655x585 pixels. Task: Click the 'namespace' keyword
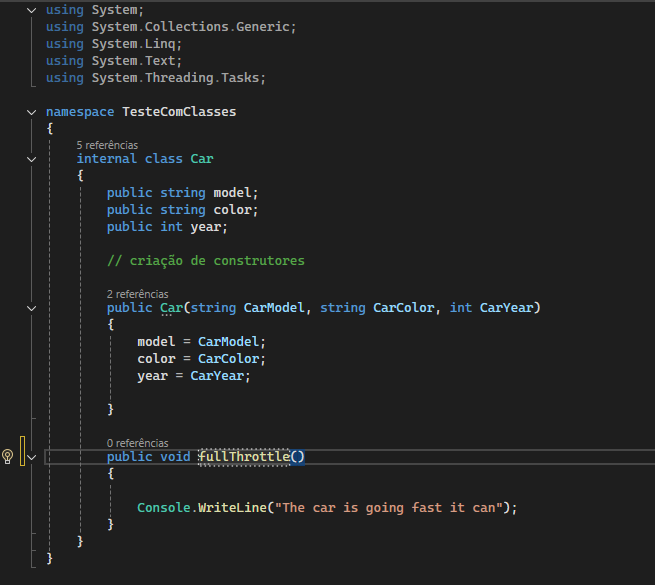[x=80, y=112]
